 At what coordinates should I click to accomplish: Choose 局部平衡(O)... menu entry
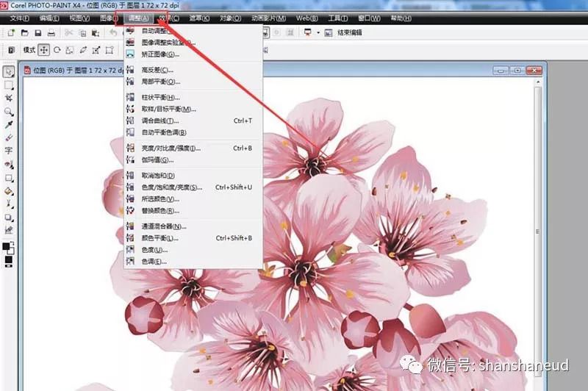tap(193, 82)
